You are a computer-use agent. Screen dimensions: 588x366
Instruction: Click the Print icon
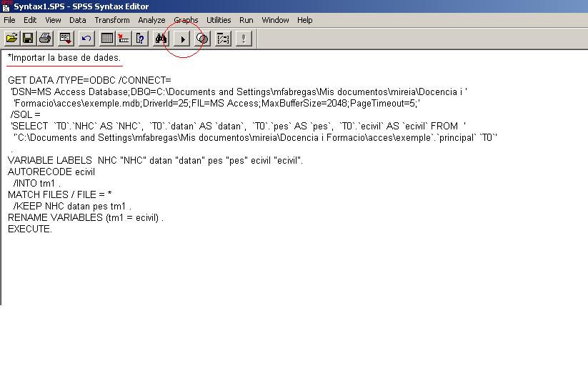coord(45,38)
